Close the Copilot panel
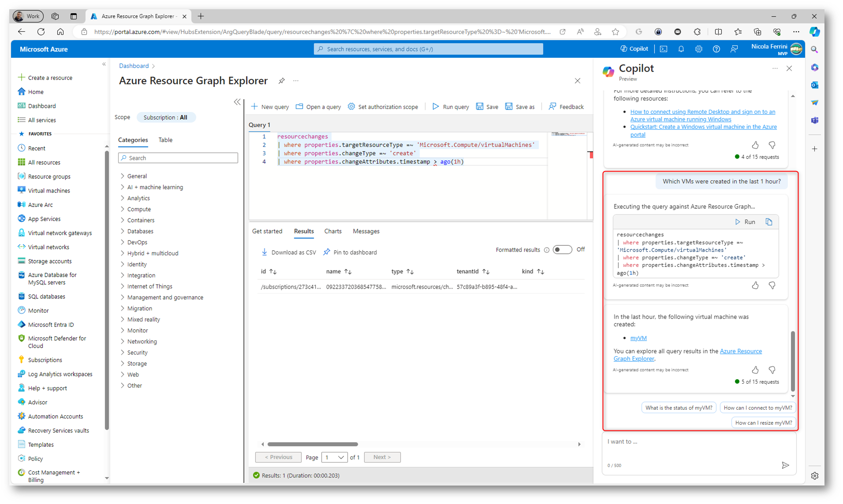The width and height of the screenshot is (843, 504). click(789, 69)
